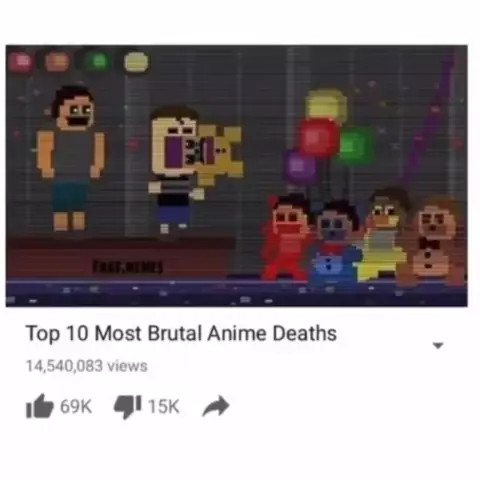Image resolution: width=480 pixels, height=480 pixels.
Task: Click the red balloon in video
Action: pyautogui.click(x=319, y=137)
